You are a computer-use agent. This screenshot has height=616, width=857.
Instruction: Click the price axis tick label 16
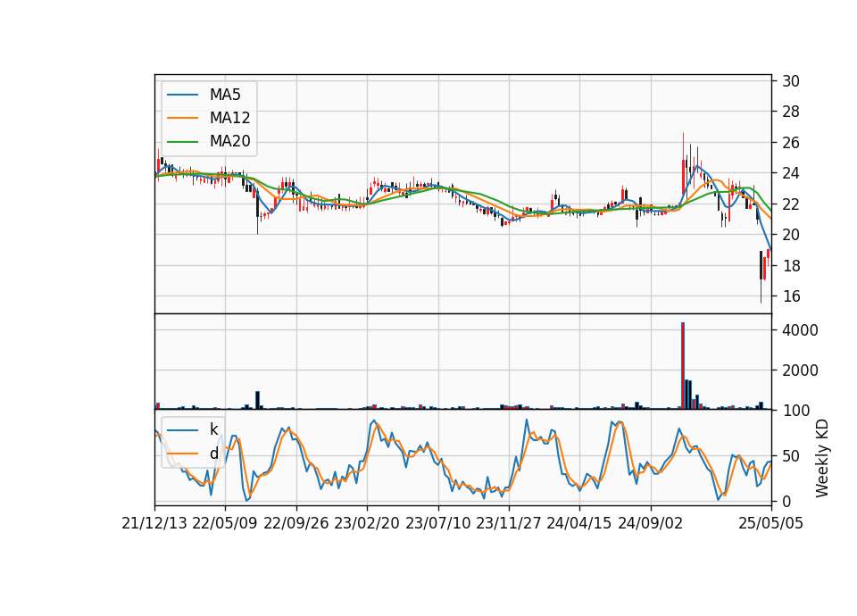click(790, 296)
